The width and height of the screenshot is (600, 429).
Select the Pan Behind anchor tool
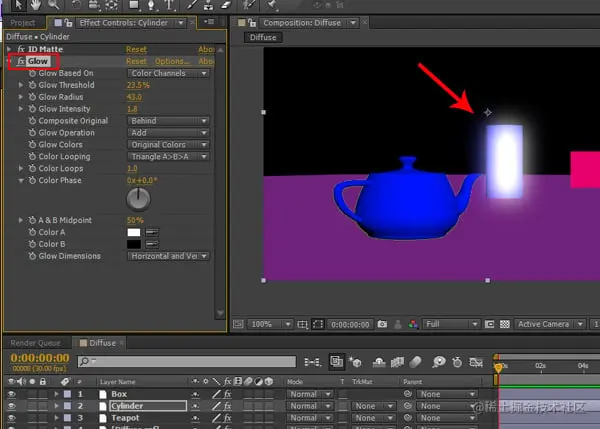click(111, 5)
